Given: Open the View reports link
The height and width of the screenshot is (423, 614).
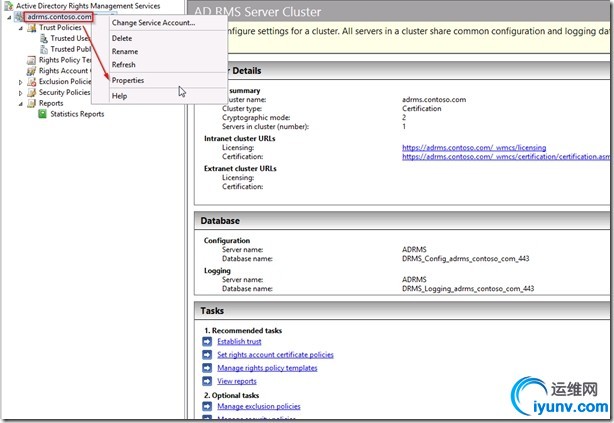Looking at the screenshot, I should click(x=237, y=381).
